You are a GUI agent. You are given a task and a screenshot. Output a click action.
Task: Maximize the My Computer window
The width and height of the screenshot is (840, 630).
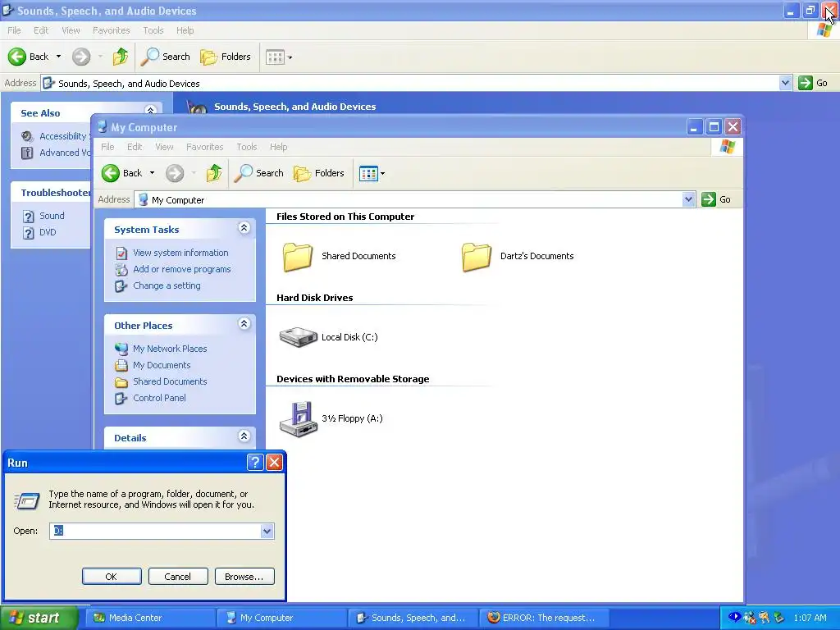click(714, 127)
